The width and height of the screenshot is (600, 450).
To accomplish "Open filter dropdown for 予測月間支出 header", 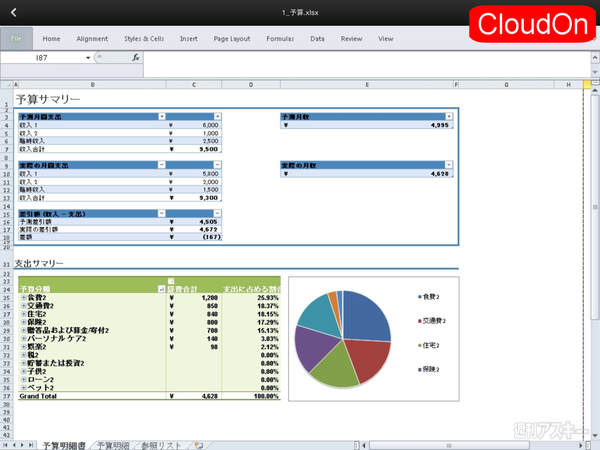I will (162, 116).
